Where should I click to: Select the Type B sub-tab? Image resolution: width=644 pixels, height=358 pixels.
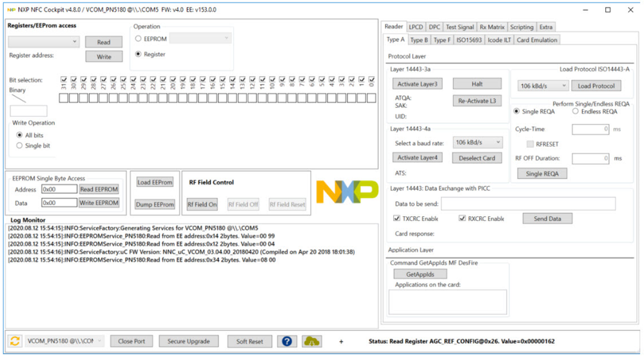click(419, 40)
